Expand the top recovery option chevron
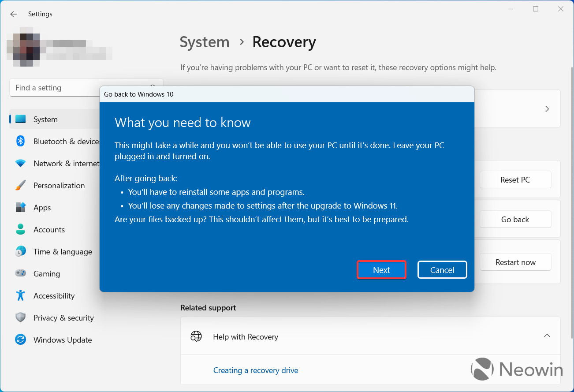The height and width of the screenshot is (392, 574). click(547, 109)
